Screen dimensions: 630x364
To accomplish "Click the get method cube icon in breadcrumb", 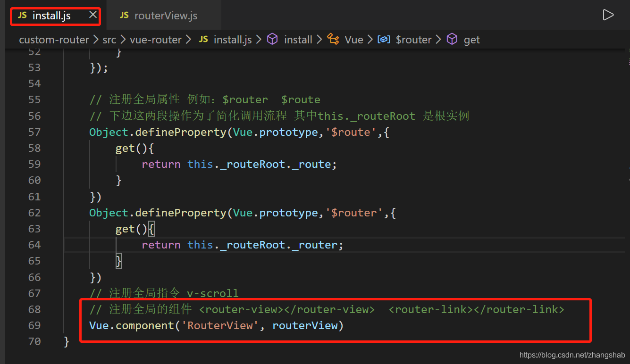I will (452, 40).
